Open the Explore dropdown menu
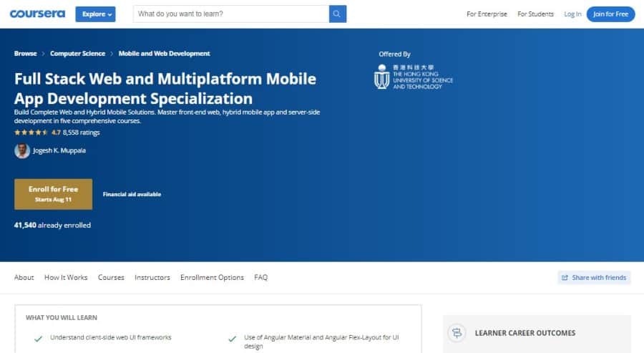Screen dimensions: 644x353 (x=95, y=14)
